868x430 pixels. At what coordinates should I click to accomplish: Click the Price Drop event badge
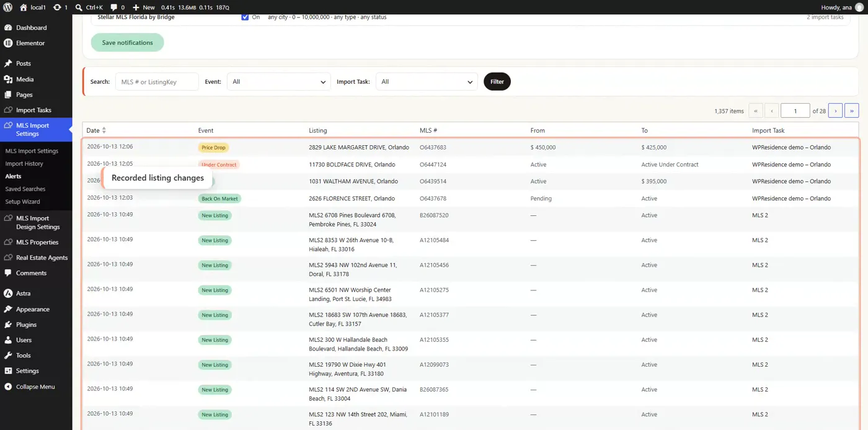[x=213, y=148]
